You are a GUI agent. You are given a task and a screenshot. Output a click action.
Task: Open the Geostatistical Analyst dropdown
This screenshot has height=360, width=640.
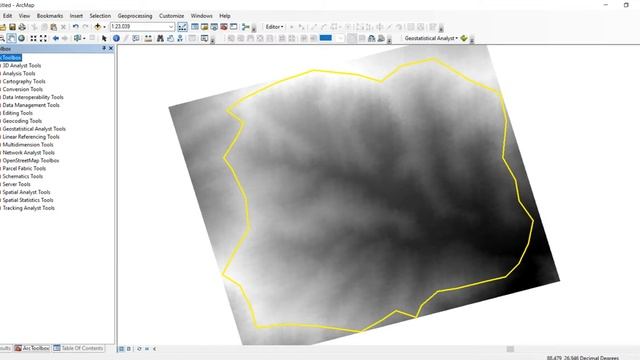pyautogui.click(x=431, y=38)
